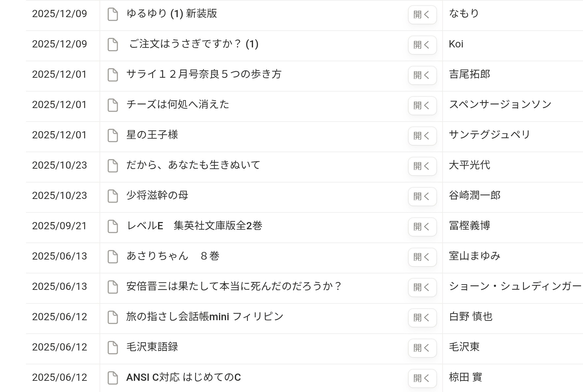Select the date cell for 少将滋幹の母

click(x=60, y=196)
